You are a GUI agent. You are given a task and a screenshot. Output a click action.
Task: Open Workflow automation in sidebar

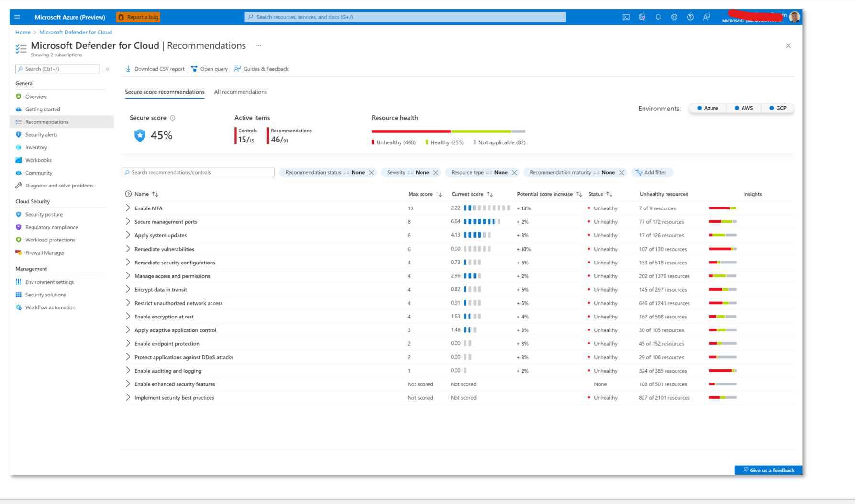pyautogui.click(x=50, y=308)
